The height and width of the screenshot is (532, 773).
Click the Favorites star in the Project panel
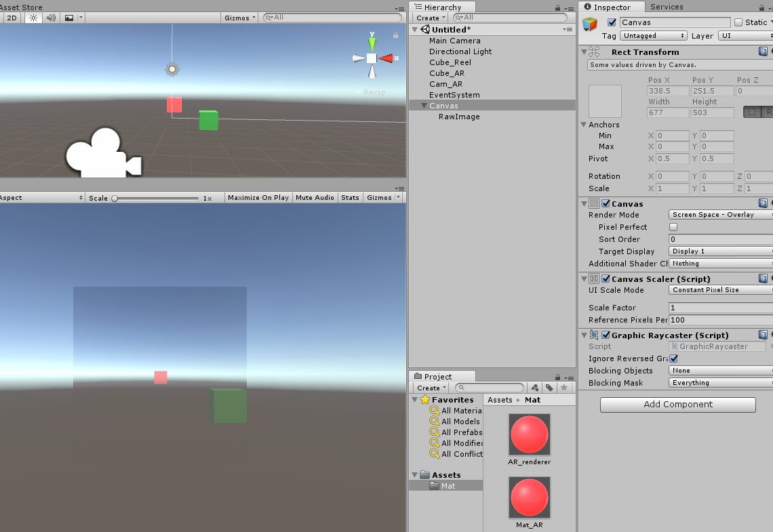[426, 399]
